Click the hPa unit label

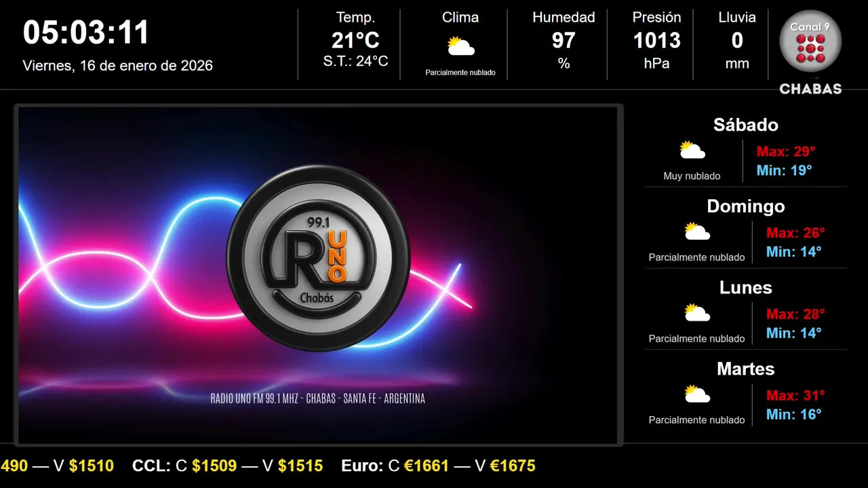[x=657, y=64]
